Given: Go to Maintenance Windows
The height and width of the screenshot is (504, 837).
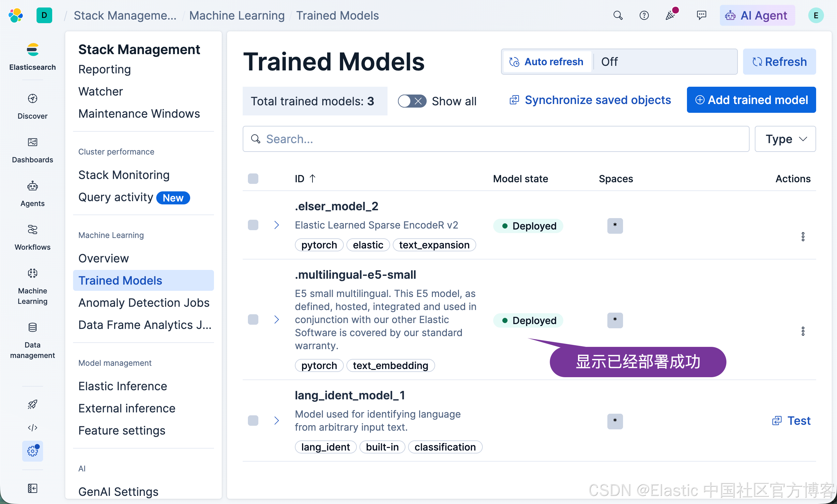Looking at the screenshot, I should (x=139, y=113).
